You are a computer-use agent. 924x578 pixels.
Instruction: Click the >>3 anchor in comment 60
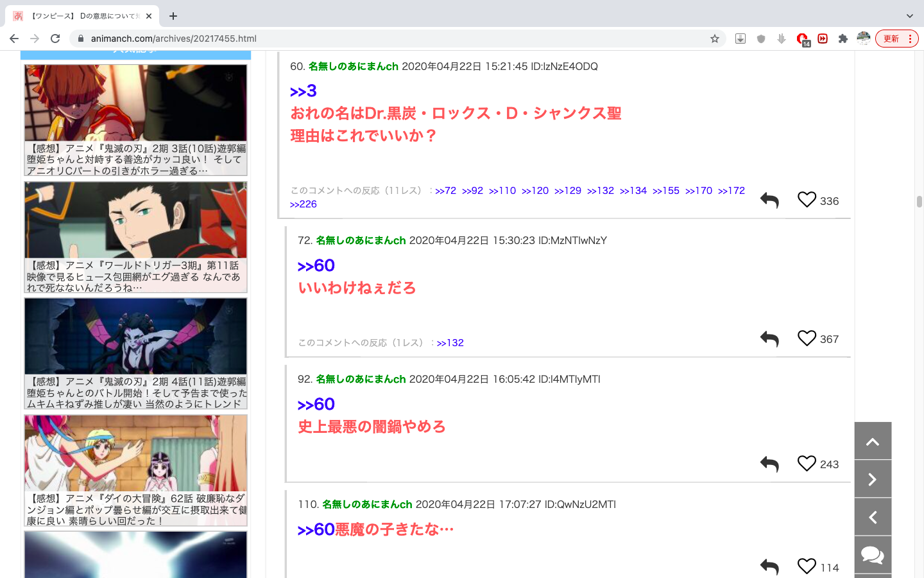coord(304,91)
